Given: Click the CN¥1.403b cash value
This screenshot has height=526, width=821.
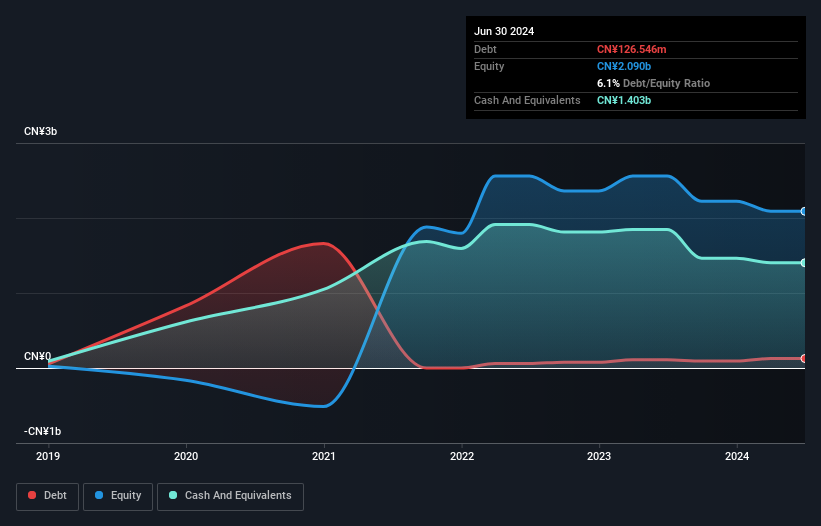Looking at the screenshot, I should pyautogui.click(x=624, y=100).
